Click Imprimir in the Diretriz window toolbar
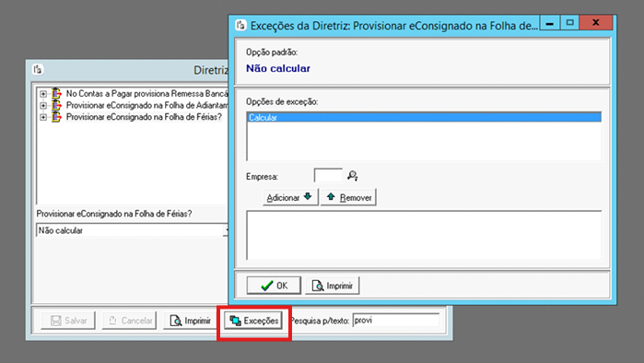Image resolution: width=644 pixels, height=363 pixels. [190, 321]
